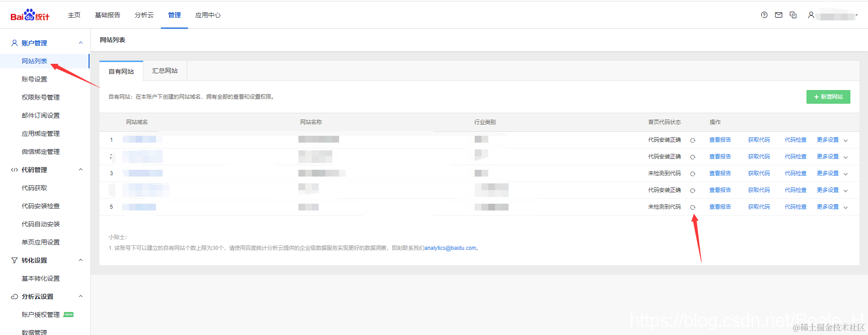Click the copy windows icon in header
Screen dimensions: 868x335
793,15
